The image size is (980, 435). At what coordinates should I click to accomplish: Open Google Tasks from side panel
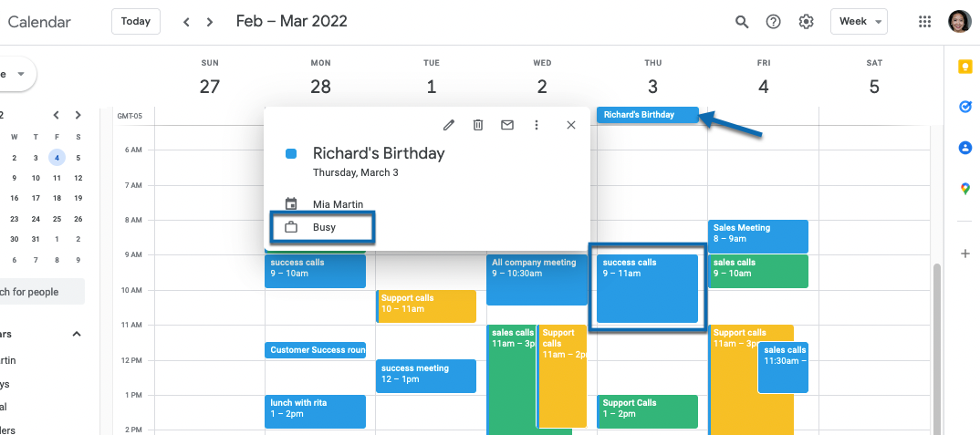coord(965,107)
